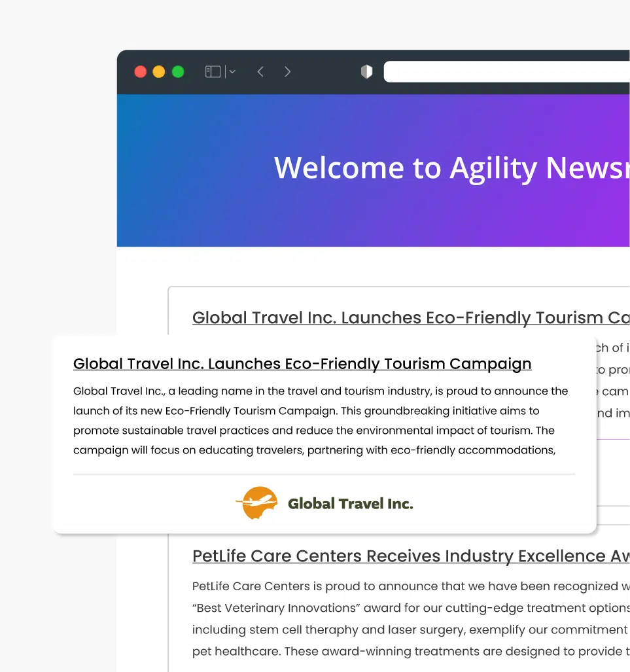Image resolution: width=630 pixels, height=672 pixels.
Task: Click the yellow minimize traffic light
Action: [x=159, y=72]
